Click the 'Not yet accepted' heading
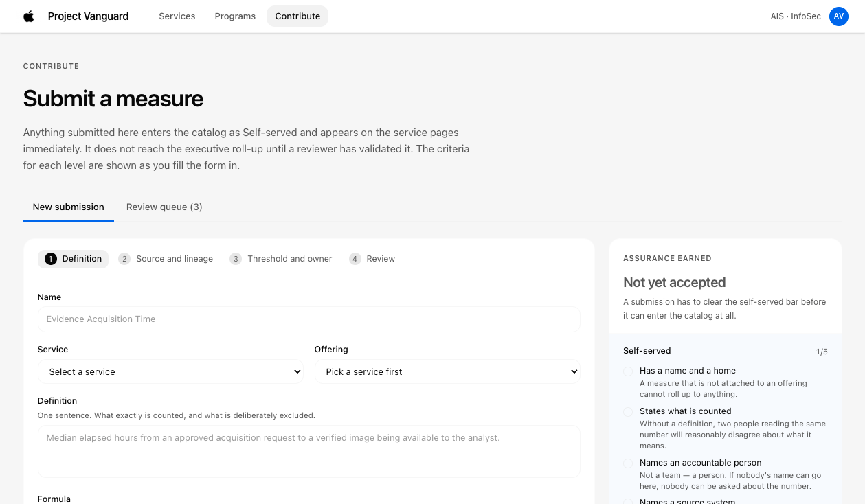Screen dimensions: 865x504 [x=675, y=282]
